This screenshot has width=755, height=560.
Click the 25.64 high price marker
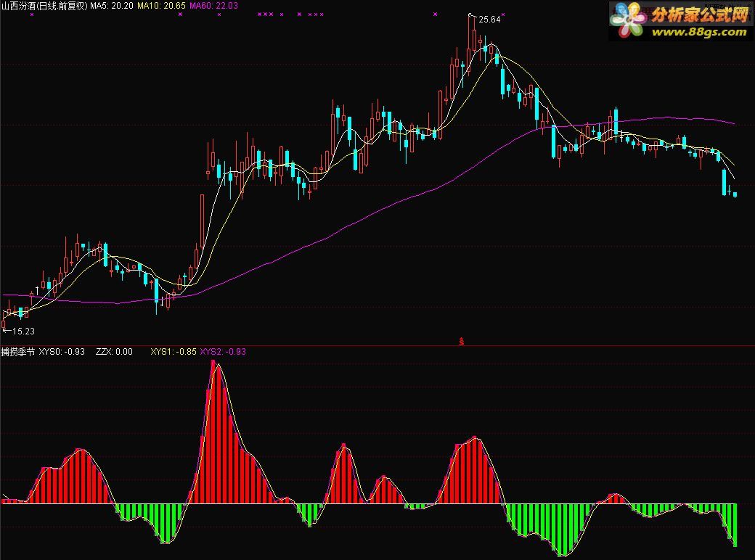(x=489, y=20)
